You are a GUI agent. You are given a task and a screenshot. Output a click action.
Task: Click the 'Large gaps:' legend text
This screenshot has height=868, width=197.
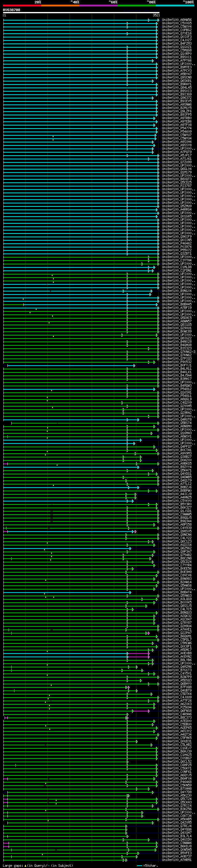(13, 865)
